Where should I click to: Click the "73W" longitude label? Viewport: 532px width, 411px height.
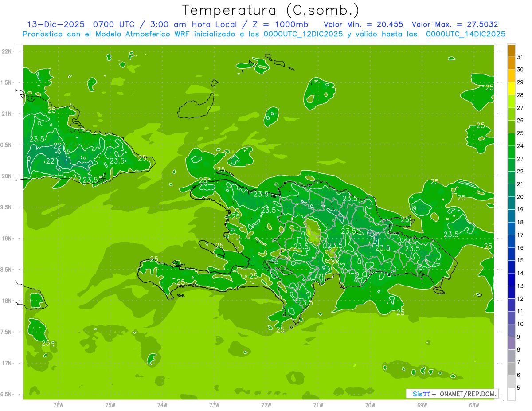pos(214,405)
